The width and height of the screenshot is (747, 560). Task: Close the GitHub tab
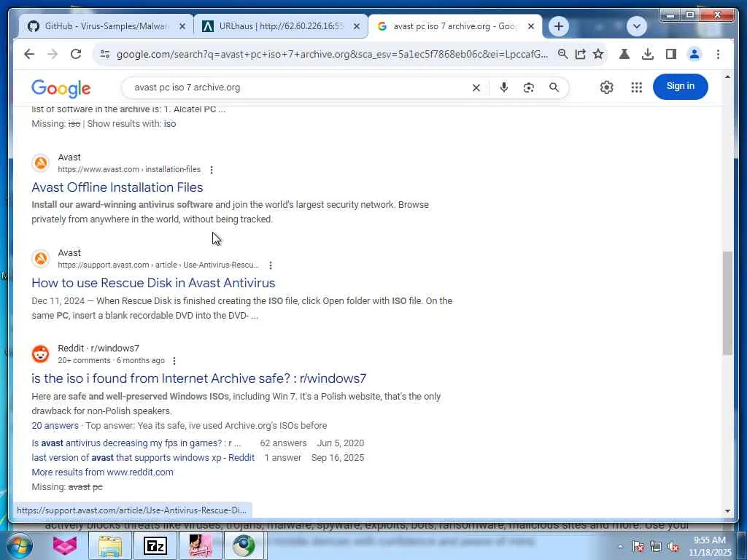[x=182, y=27]
